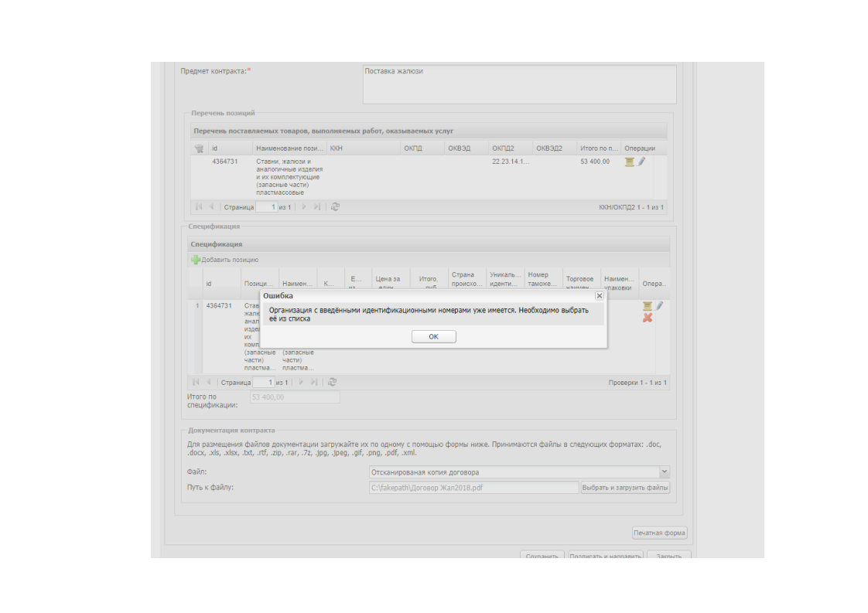This screenshot has width=868, height=613.
Task: Click Выбрать и загрузить файлы button
Action: pyautogui.click(x=625, y=488)
